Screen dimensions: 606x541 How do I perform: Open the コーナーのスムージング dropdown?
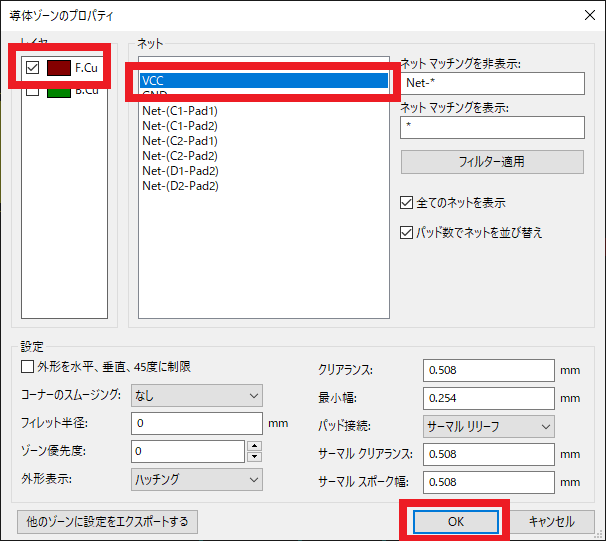(x=196, y=395)
